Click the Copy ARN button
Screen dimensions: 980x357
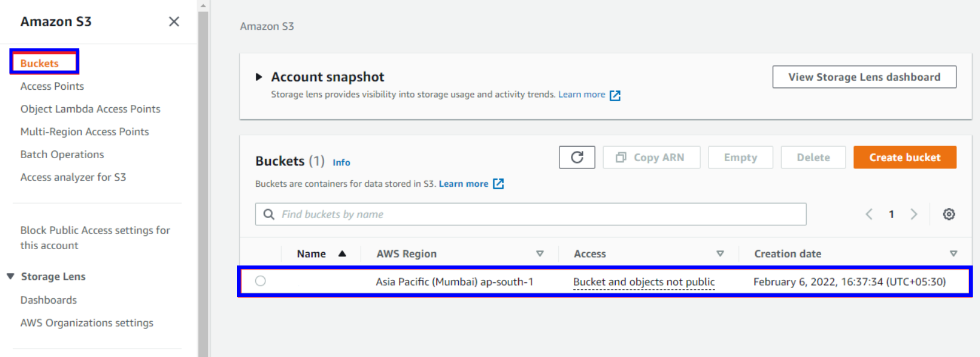(652, 158)
